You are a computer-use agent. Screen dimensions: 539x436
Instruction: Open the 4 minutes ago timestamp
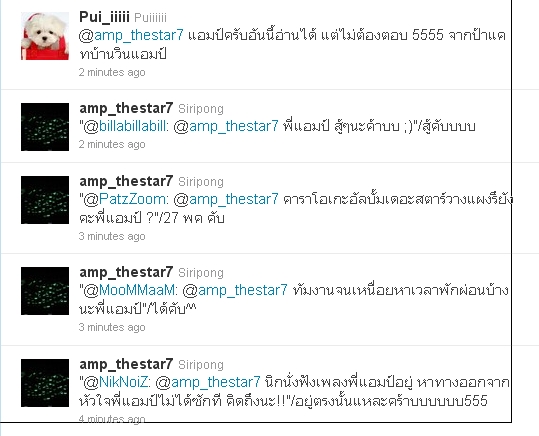coord(112,419)
